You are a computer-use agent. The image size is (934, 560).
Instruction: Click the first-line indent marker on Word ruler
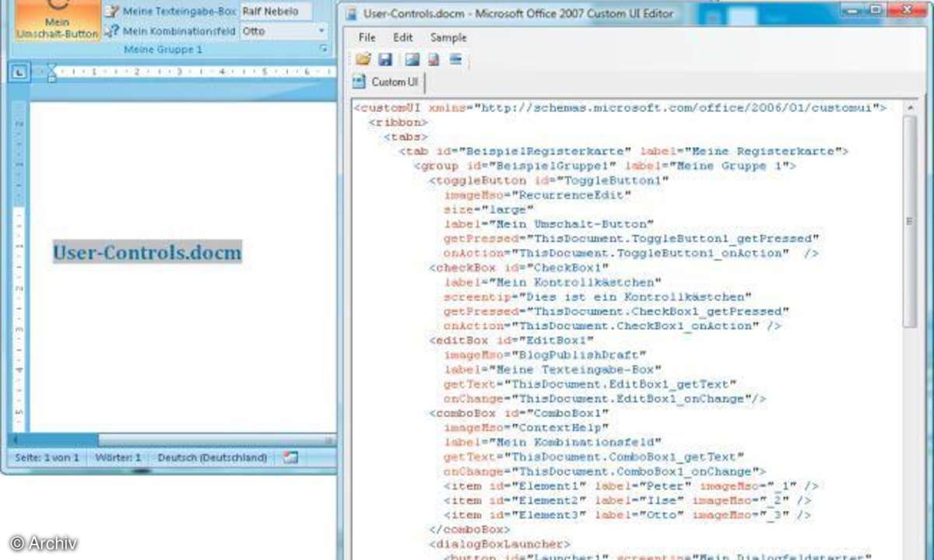52,68
